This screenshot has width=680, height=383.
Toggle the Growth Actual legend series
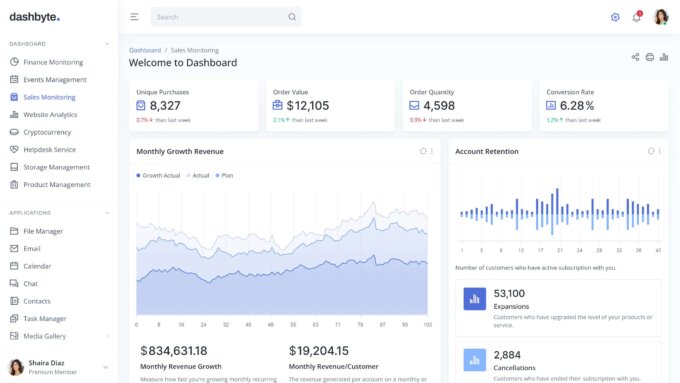pyautogui.click(x=158, y=175)
